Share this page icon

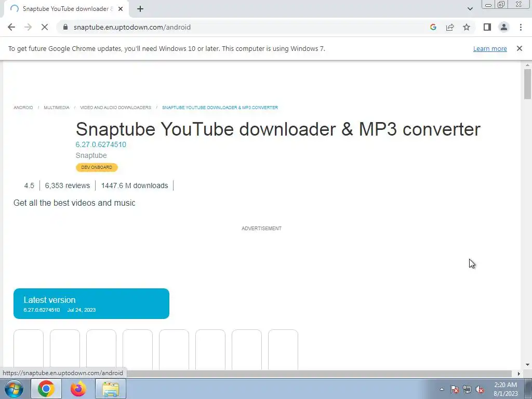point(450,27)
